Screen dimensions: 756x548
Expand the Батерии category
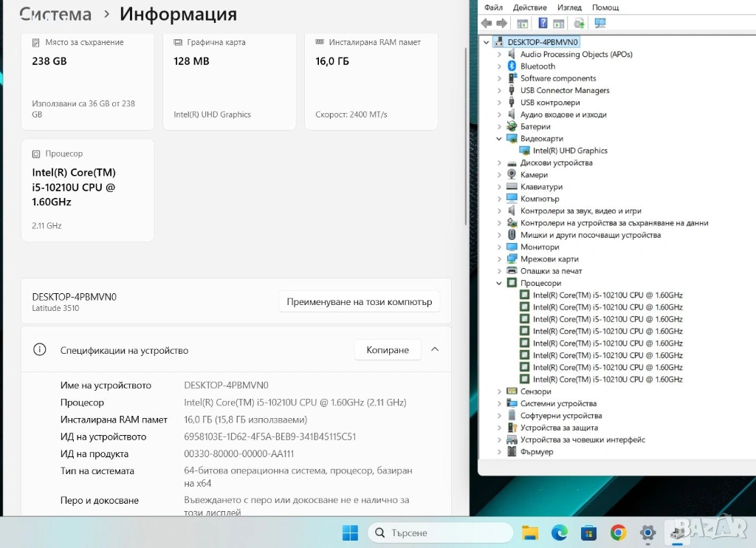coord(500,127)
